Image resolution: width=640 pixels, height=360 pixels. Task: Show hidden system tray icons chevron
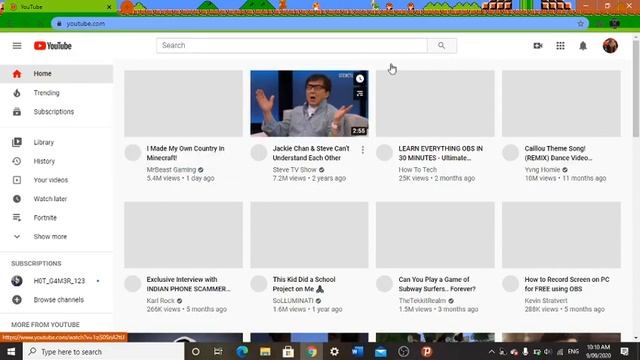(x=491, y=351)
